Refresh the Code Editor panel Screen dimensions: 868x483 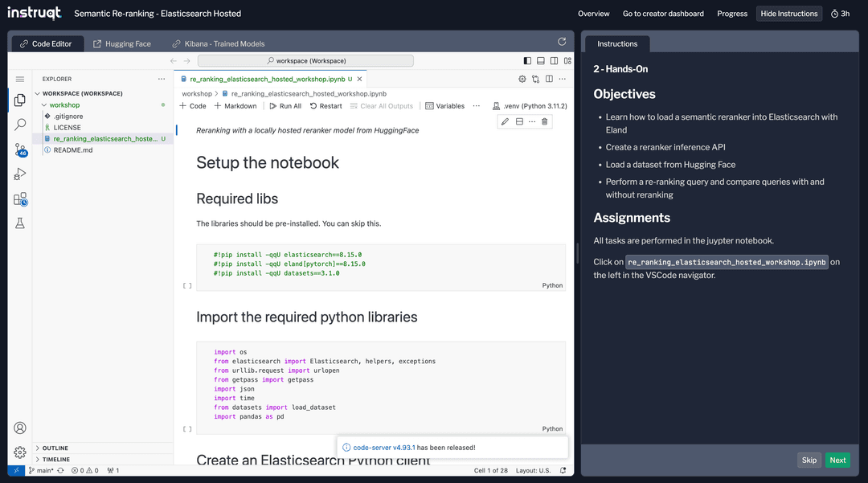[563, 43]
